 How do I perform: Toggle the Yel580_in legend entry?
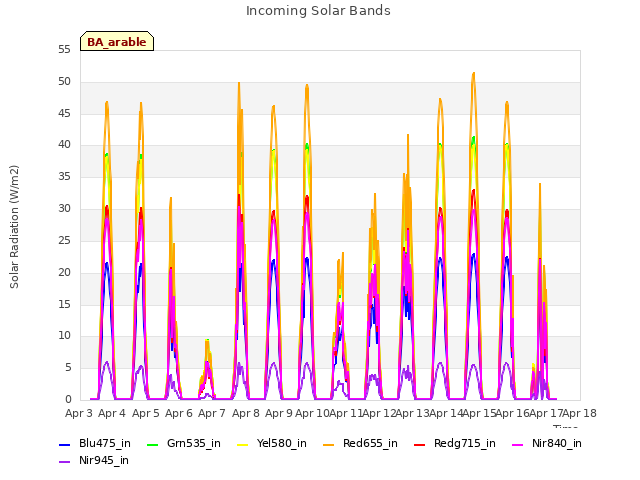click(271, 443)
